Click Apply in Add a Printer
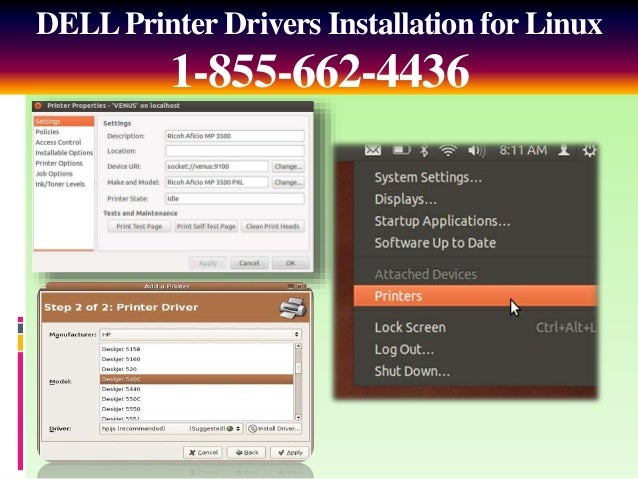This screenshot has width=638, height=479. point(290,453)
